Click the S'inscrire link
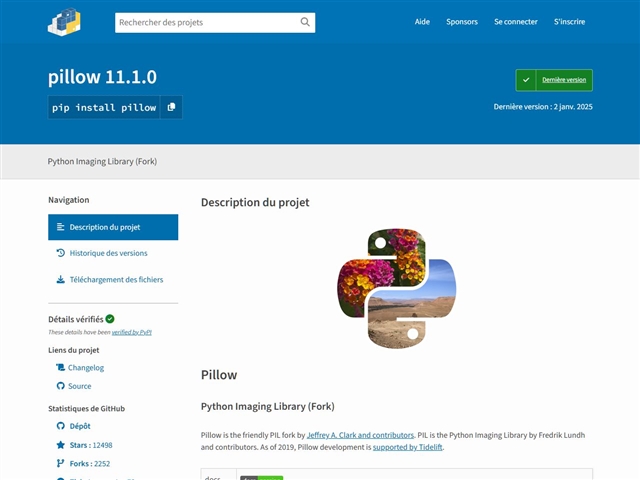640x480 pixels. 569,22
